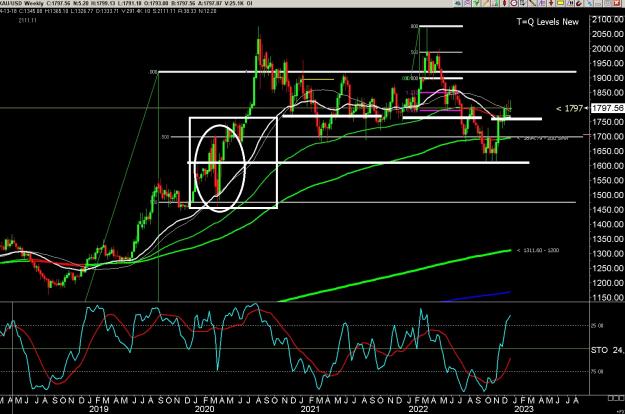Click the red down-arrow toolbar icon
Viewport: 625px width, 414px height.
point(551,3)
